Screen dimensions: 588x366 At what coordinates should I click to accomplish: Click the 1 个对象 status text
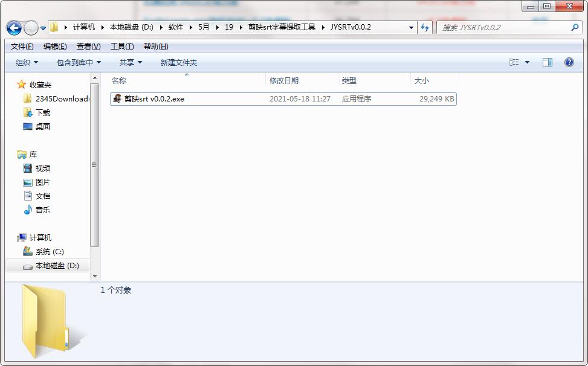pyautogui.click(x=116, y=290)
